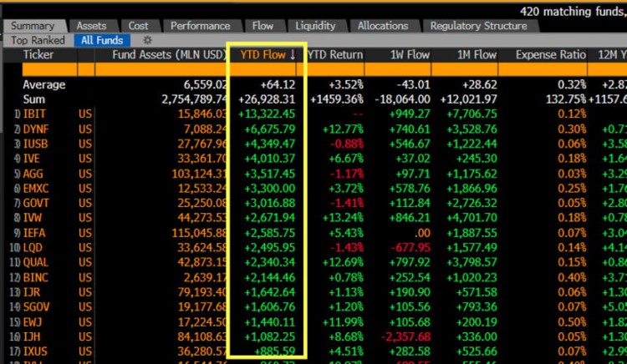Image resolution: width=627 pixels, height=364 pixels.
Task: Open the Assets tab
Action: [x=92, y=26]
